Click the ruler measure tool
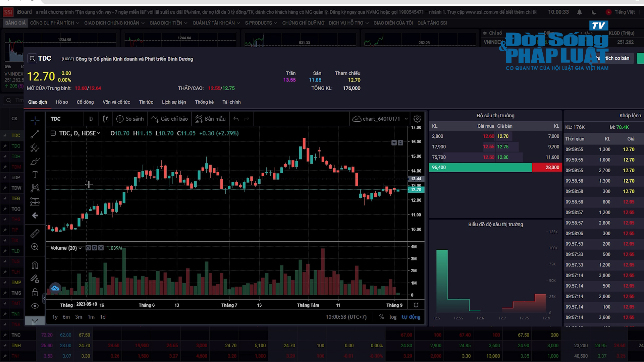Screen dimensions: 644x362 (x=35, y=233)
